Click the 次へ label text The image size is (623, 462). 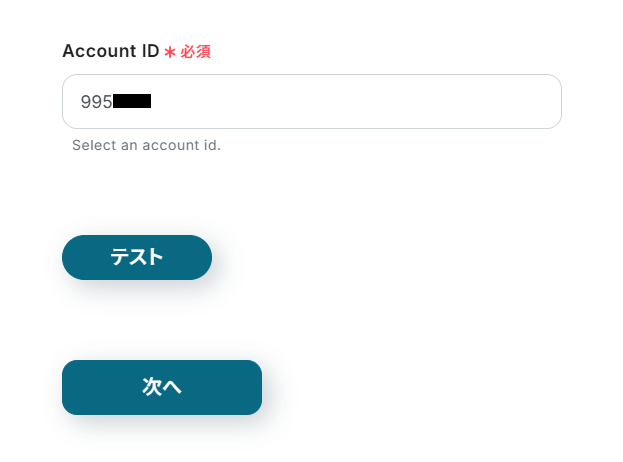(162, 387)
